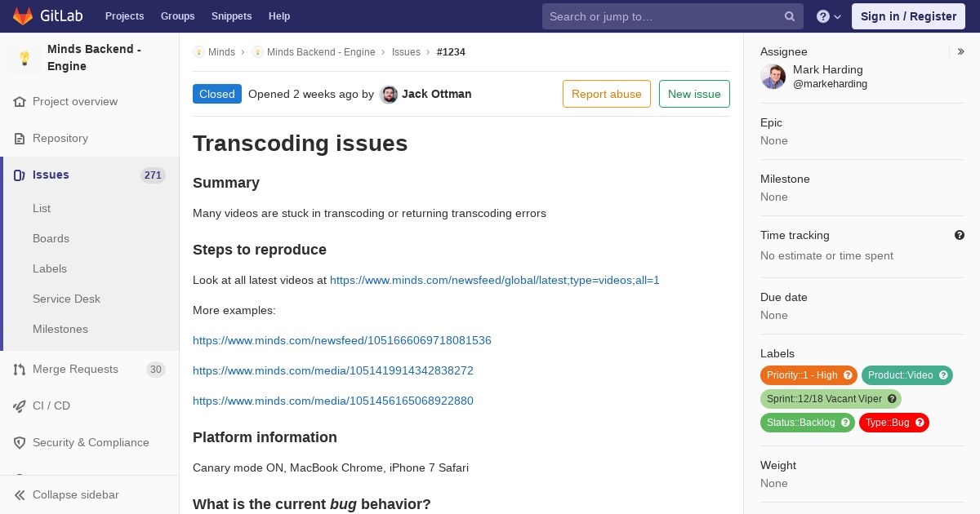
Task: Click the Sign in / Register button
Action: [908, 16]
